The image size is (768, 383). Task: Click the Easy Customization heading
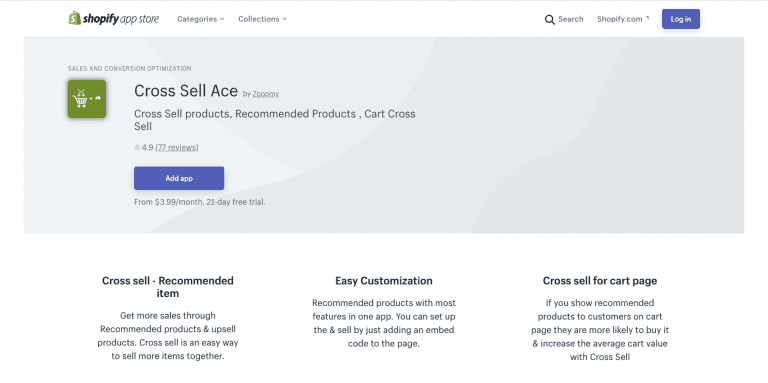(x=384, y=281)
